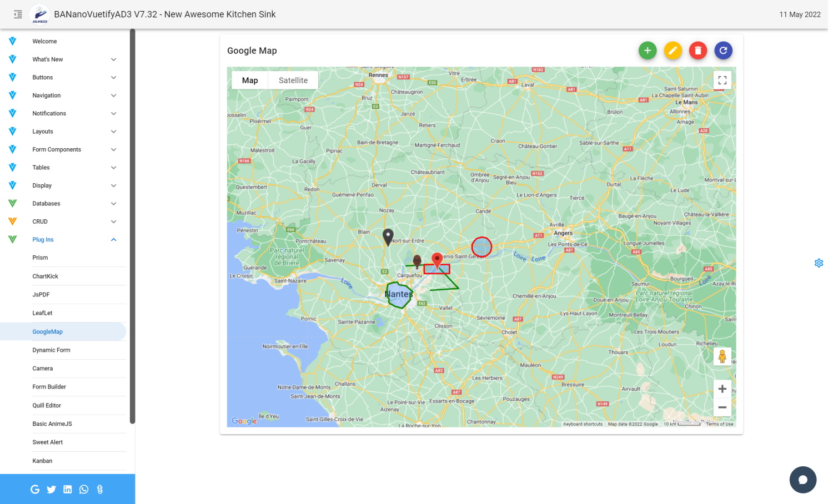Expand the Layouts menu chevron

click(x=113, y=132)
